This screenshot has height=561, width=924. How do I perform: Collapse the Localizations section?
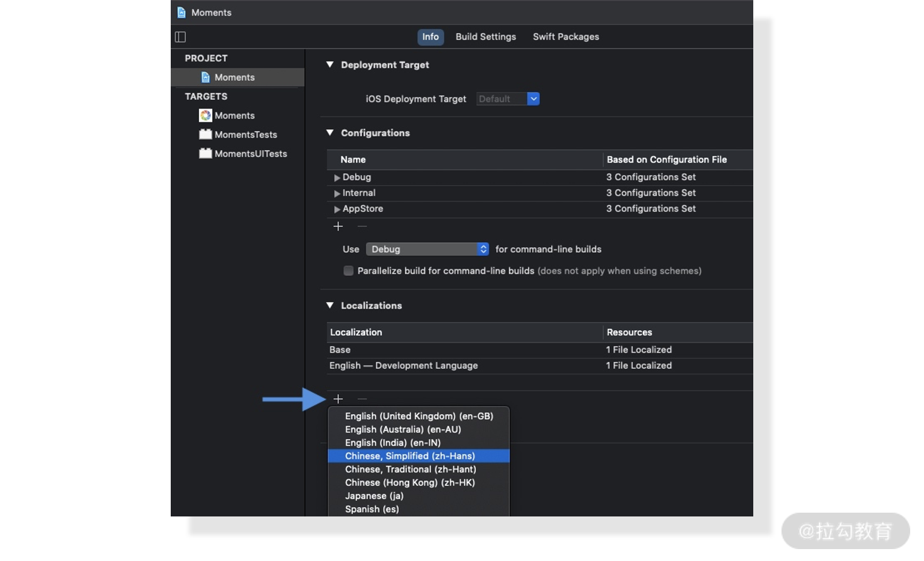point(330,305)
